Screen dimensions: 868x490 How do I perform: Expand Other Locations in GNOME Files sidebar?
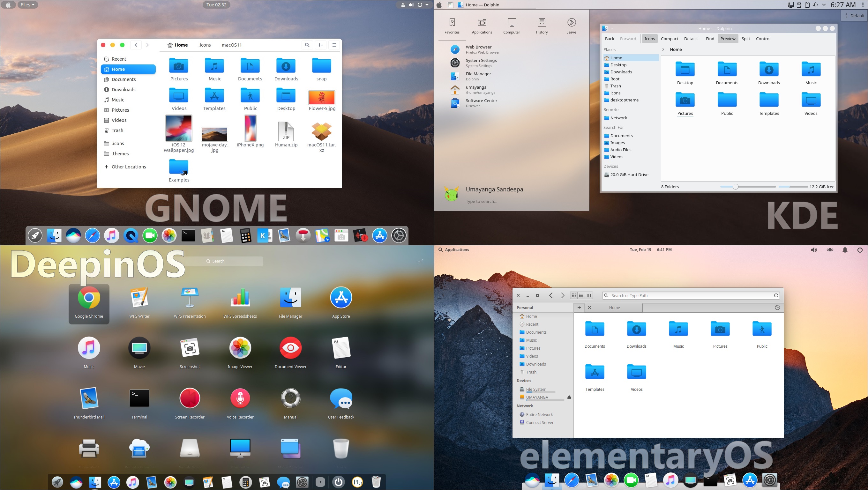tap(128, 167)
